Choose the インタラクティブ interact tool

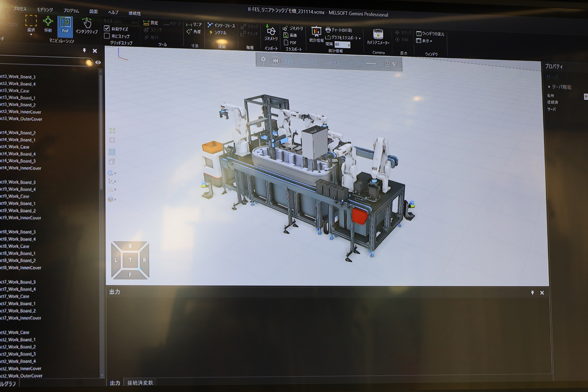point(87,25)
